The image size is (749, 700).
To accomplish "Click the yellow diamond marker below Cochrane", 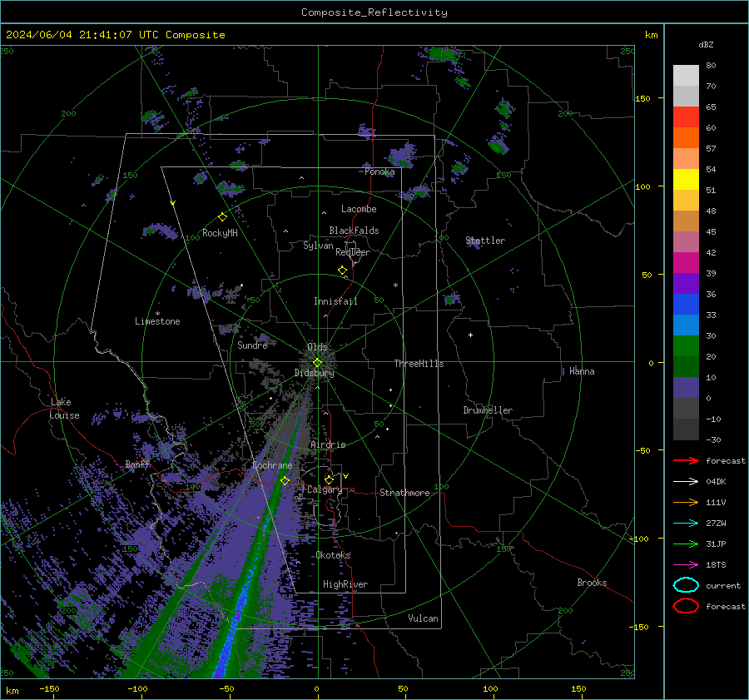I will pos(285,481).
